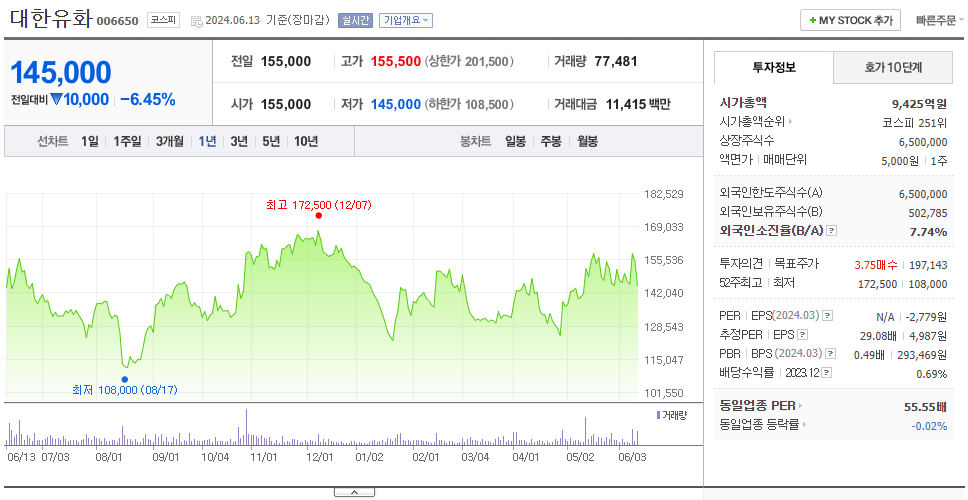Click the 상한가 201,500 text

point(469,62)
